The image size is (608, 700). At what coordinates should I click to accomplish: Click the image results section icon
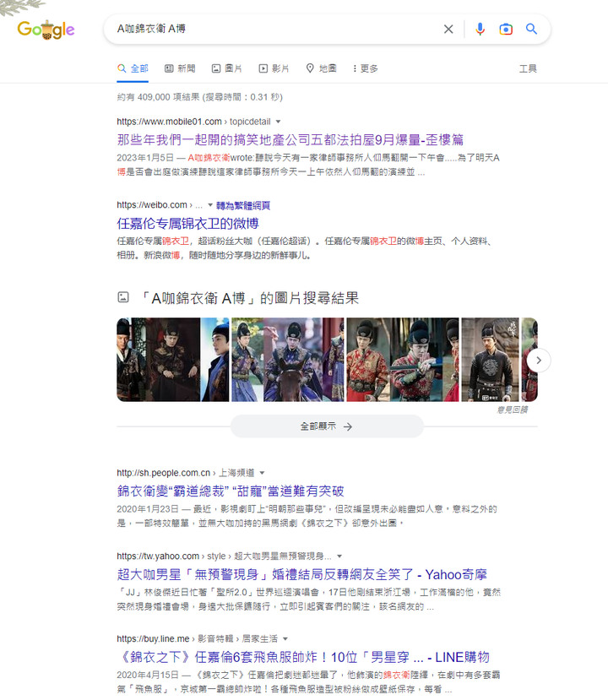click(x=123, y=297)
